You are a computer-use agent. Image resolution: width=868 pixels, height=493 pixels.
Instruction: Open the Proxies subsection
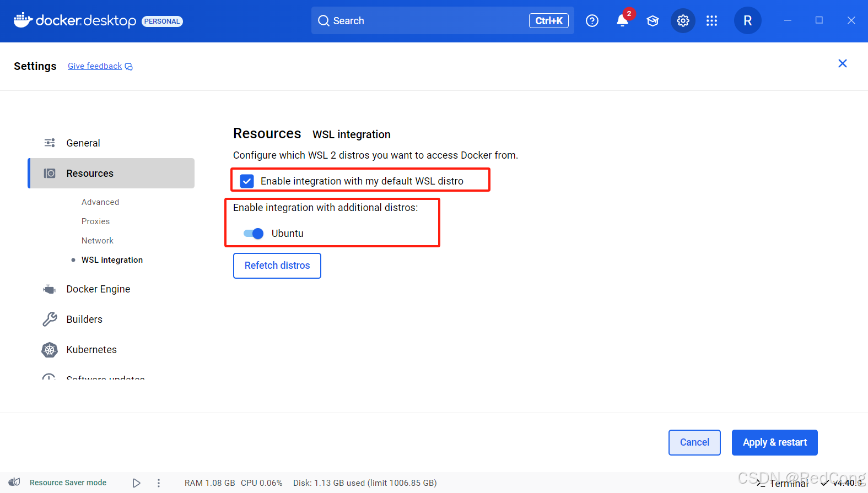(95, 221)
